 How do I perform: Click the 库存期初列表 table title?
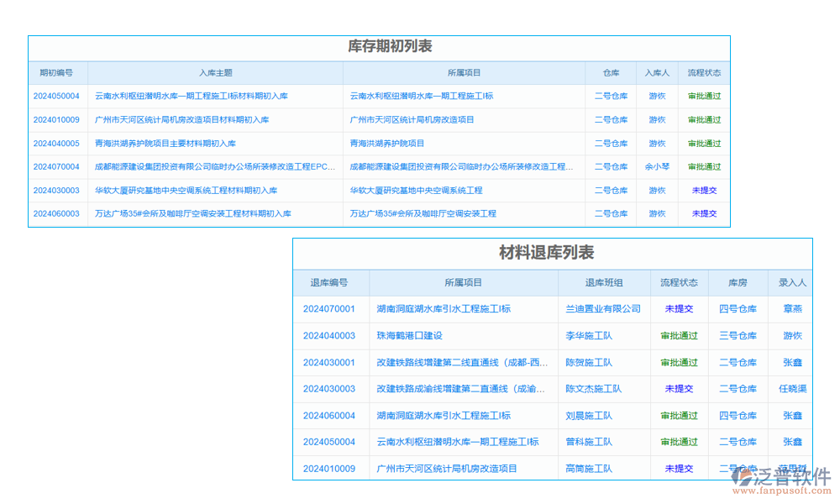pyautogui.click(x=377, y=48)
